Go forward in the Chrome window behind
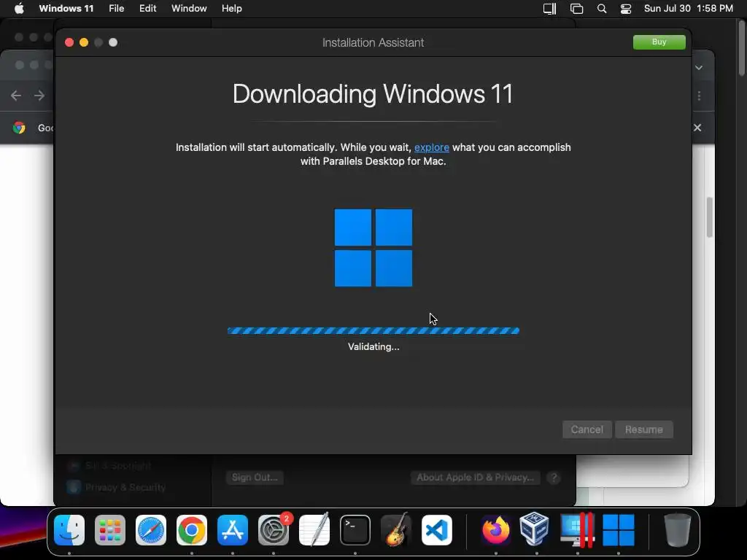Viewport: 747px width, 560px height. 39,96
